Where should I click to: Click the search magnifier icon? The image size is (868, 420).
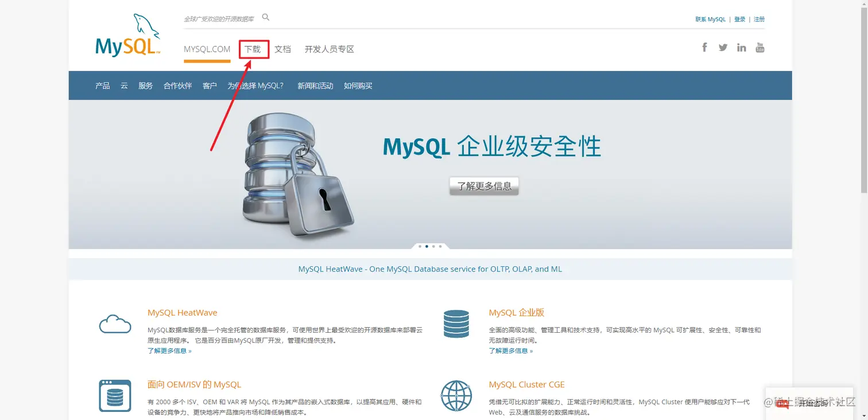(x=266, y=17)
